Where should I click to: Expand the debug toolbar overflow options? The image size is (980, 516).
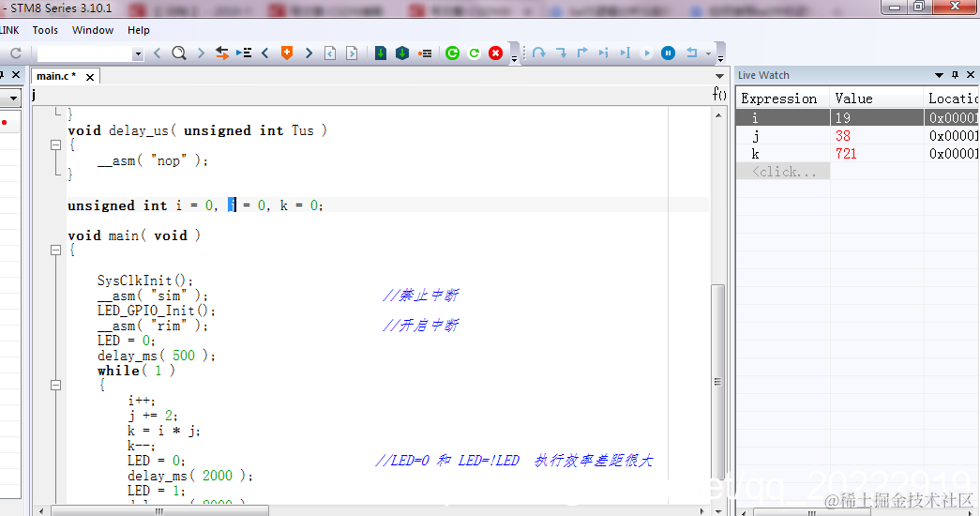pos(720,59)
